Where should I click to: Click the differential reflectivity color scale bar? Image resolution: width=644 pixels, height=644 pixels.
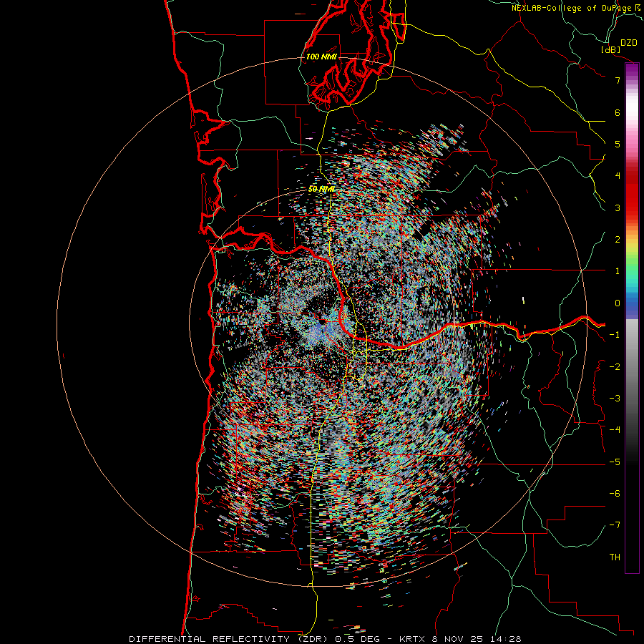tap(632, 318)
